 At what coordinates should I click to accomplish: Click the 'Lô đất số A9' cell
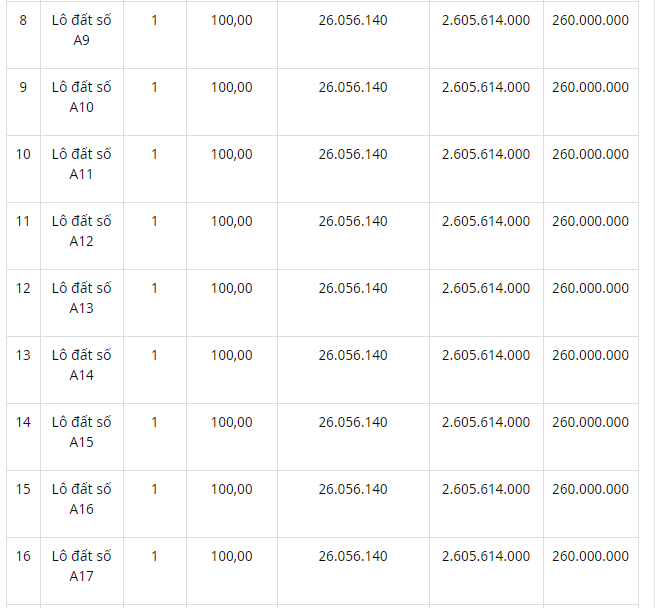(81, 30)
